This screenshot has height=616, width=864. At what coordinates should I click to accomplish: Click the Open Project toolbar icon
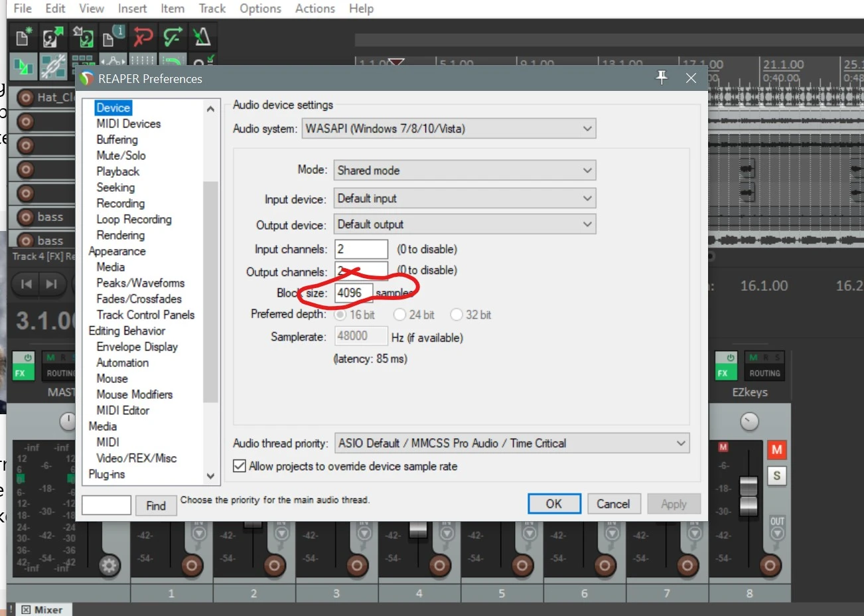coord(53,37)
